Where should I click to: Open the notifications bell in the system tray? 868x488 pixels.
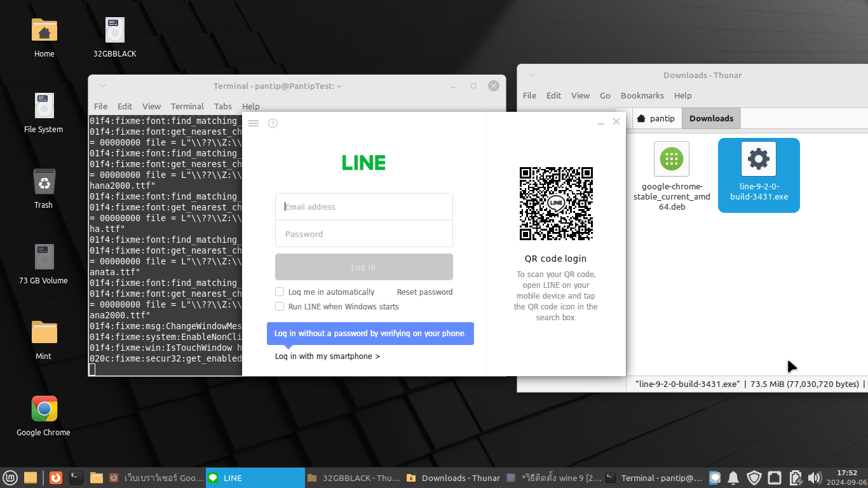point(733,478)
